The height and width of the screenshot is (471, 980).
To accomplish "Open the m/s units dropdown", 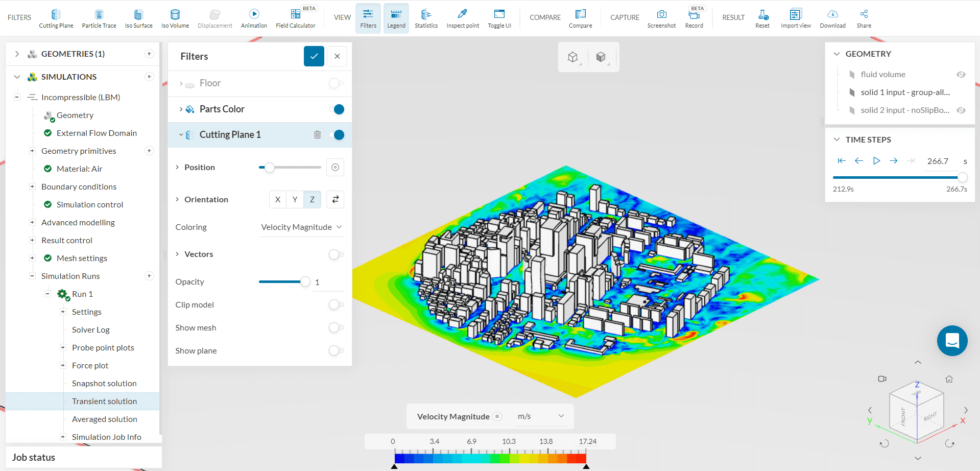I will click(x=541, y=416).
